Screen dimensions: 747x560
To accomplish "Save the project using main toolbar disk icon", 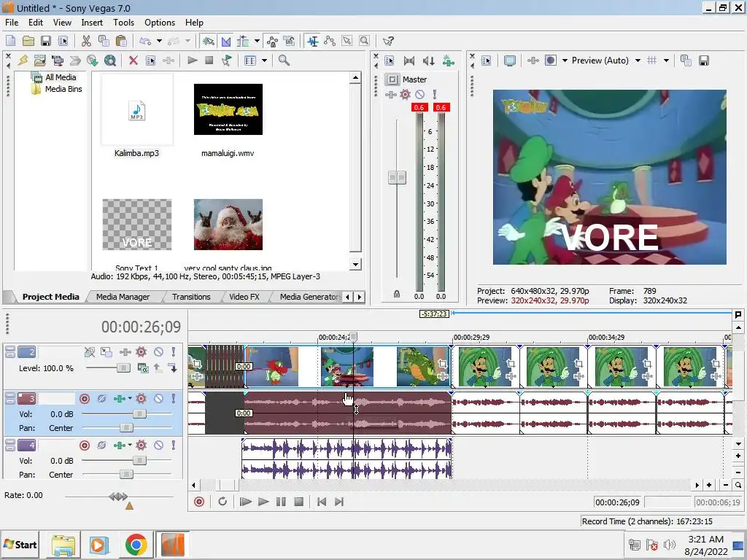I will (46, 41).
